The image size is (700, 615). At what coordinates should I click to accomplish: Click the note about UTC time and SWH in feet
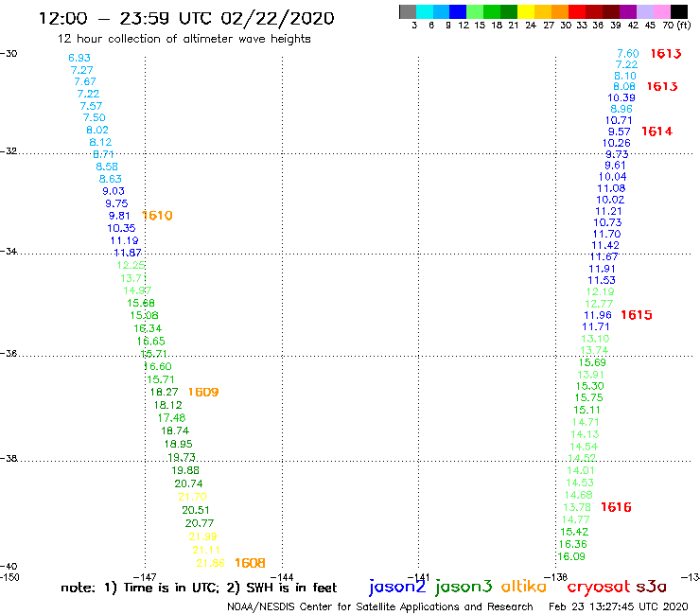click(199, 588)
